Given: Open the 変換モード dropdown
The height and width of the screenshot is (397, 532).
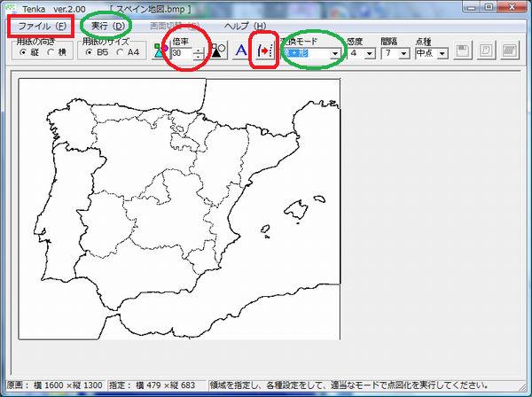Looking at the screenshot, I should 334,54.
